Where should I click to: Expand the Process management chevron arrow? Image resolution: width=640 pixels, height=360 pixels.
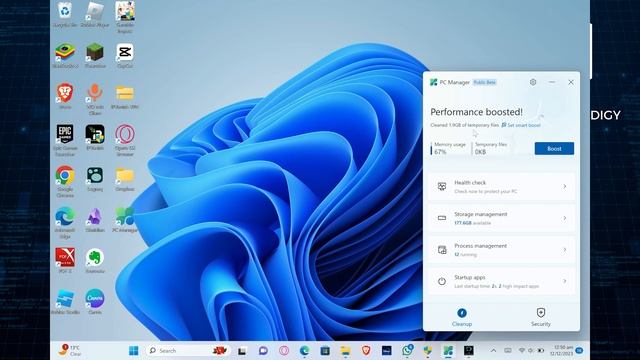565,249
